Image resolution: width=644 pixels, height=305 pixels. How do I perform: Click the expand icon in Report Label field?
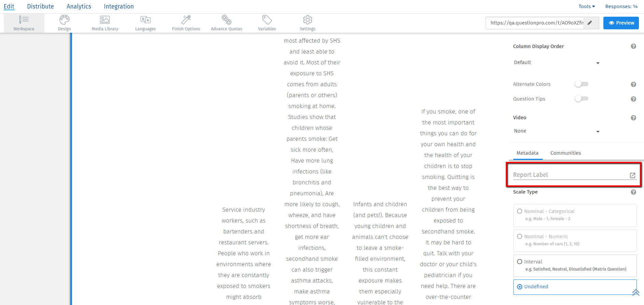(632, 175)
